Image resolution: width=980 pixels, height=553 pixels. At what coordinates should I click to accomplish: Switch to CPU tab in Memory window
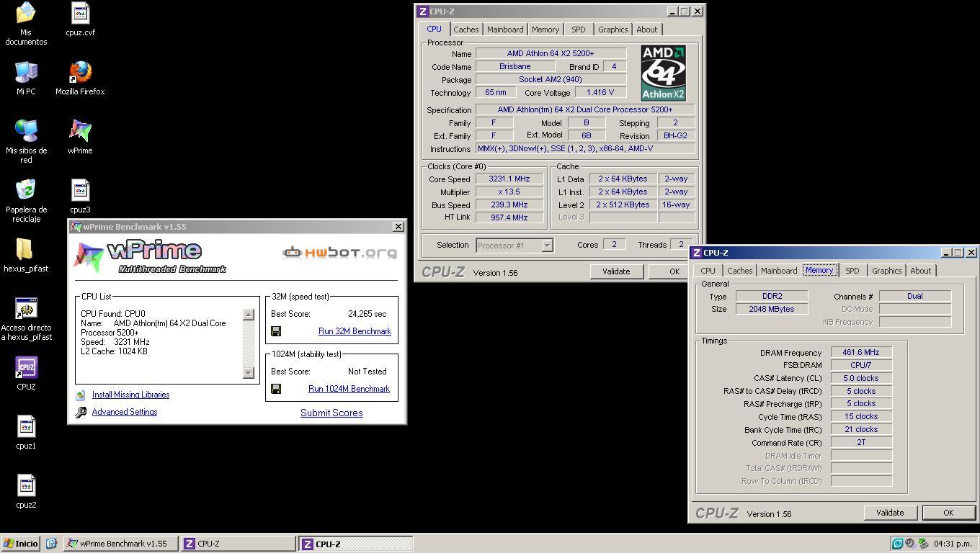(708, 271)
